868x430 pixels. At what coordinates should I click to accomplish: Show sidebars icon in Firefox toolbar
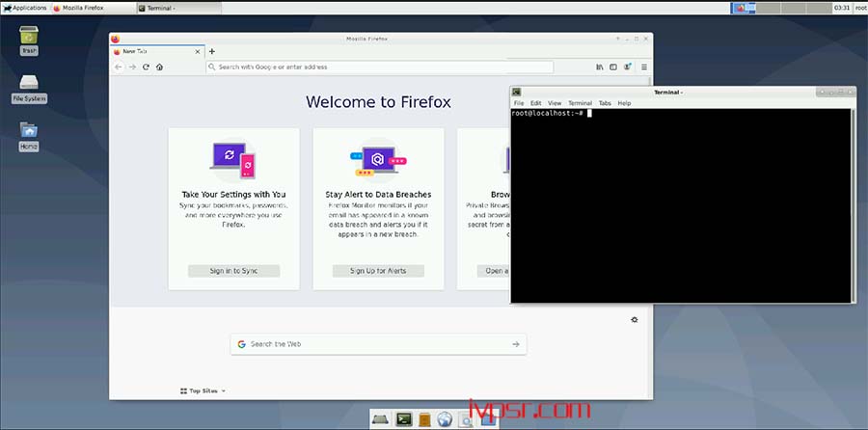coord(613,67)
